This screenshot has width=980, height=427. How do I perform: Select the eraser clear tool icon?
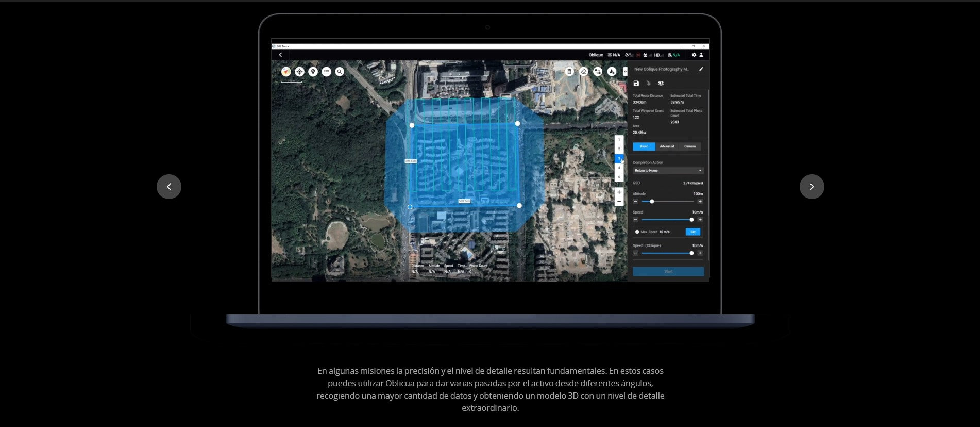[583, 72]
